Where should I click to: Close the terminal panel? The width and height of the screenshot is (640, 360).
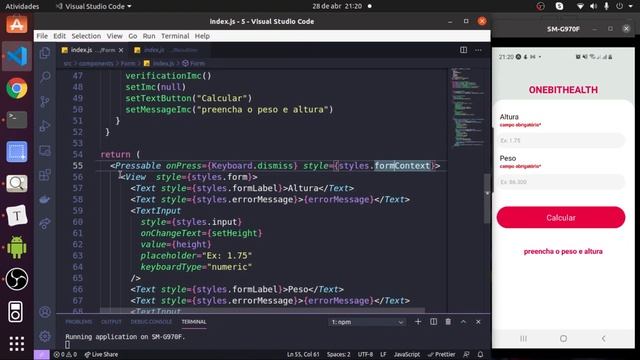tap(478, 322)
